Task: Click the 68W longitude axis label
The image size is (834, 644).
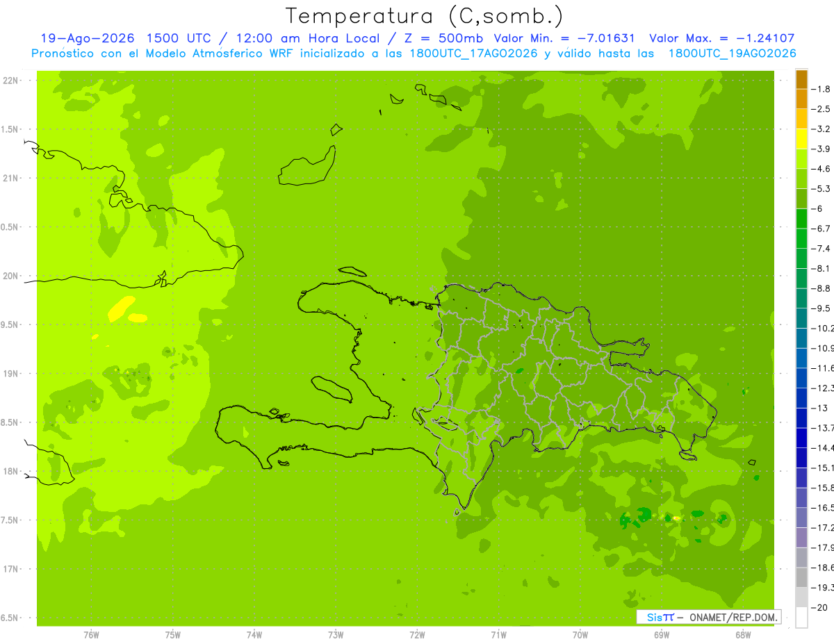Action: [x=743, y=635]
